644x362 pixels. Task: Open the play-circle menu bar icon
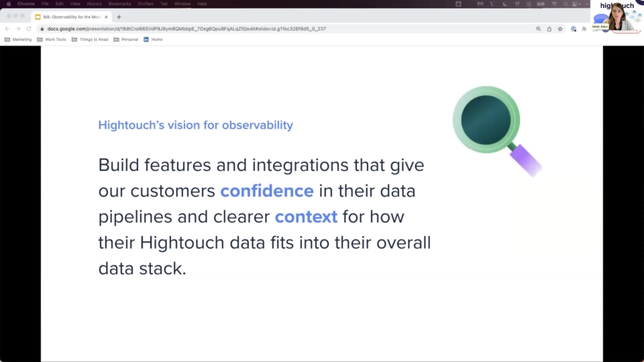pyautogui.click(x=529, y=4)
